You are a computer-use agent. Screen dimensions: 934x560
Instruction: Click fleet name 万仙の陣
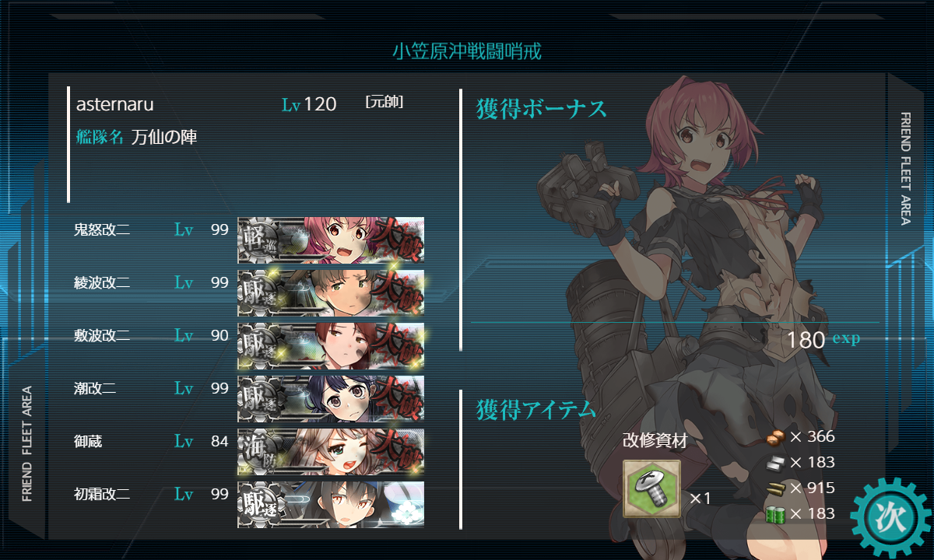[x=164, y=138]
